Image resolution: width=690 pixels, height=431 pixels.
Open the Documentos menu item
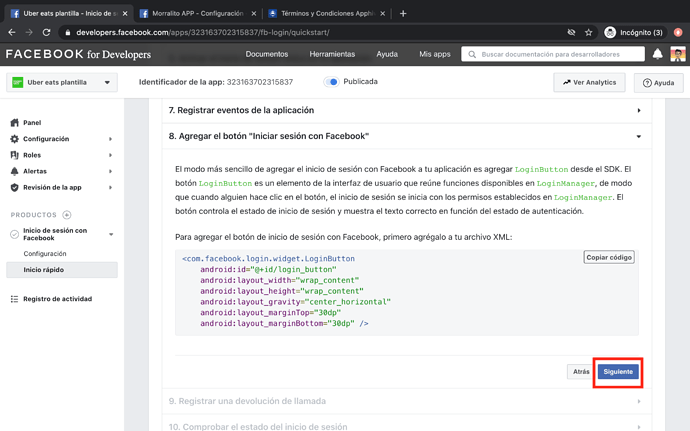point(266,54)
